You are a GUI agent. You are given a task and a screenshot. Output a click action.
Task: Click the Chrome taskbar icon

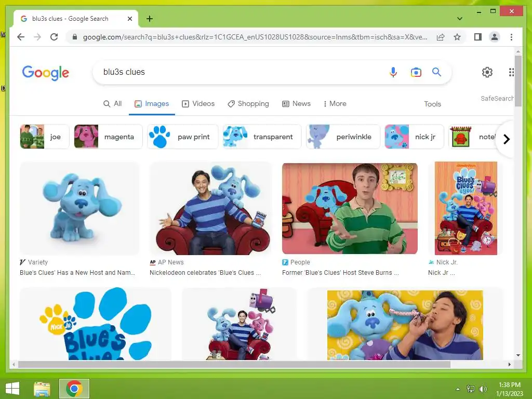[x=74, y=389]
